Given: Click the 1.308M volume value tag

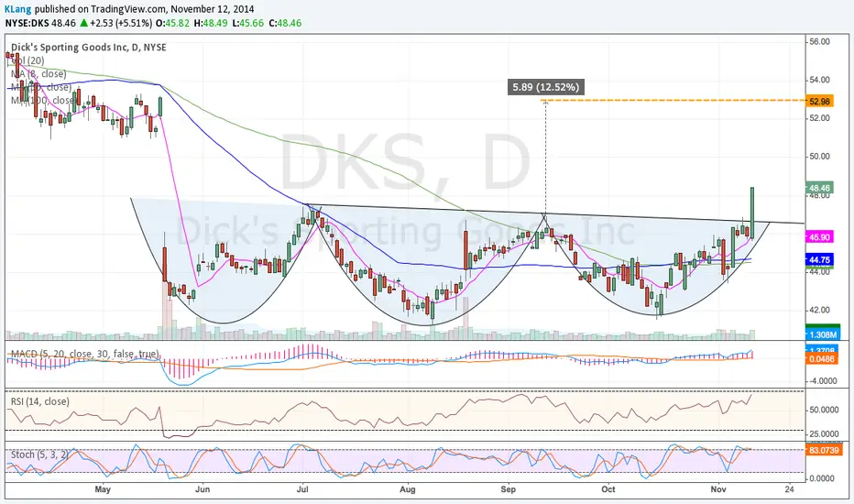Looking at the screenshot, I should [x=823, y=334].
